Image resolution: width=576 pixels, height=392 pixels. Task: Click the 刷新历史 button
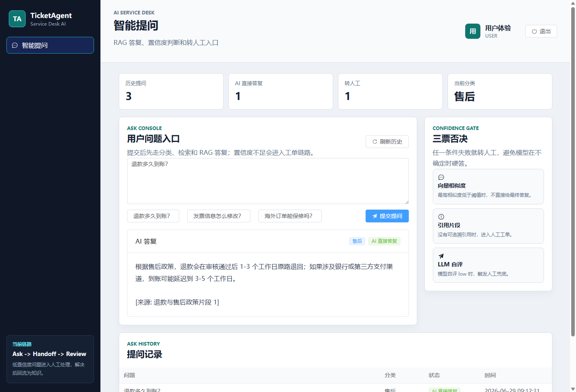pos(387,142)
